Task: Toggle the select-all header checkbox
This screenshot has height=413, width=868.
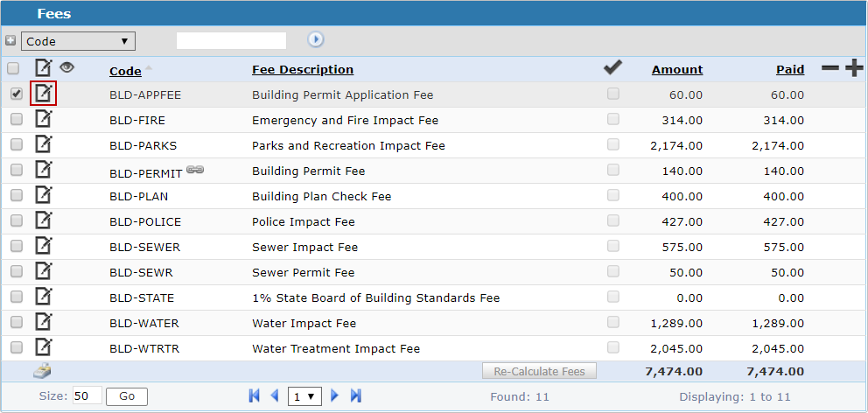Action: (13, 68)
